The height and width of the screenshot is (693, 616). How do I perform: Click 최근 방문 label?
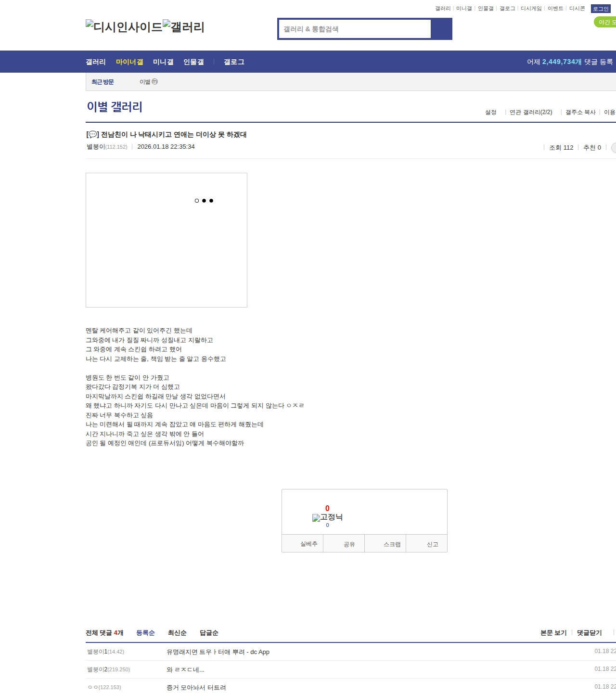[x=103, y=82]
